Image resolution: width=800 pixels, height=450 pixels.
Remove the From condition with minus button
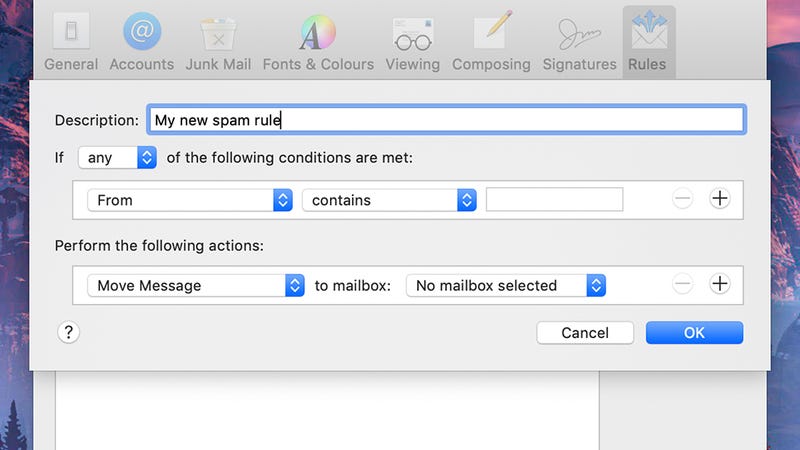pos(683,198)
